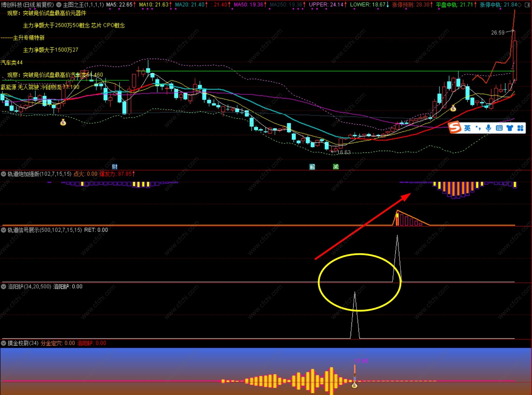Click the money bag marker below 氢能源 candles

[x=63, y=122]
